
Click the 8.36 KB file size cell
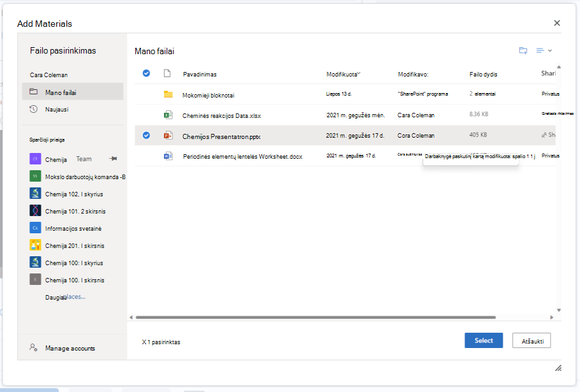[x=479, y=114]
